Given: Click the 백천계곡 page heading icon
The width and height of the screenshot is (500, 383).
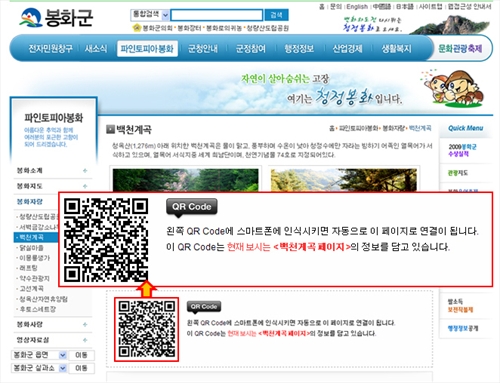Looking at the screenshot, I should point(110,129).
